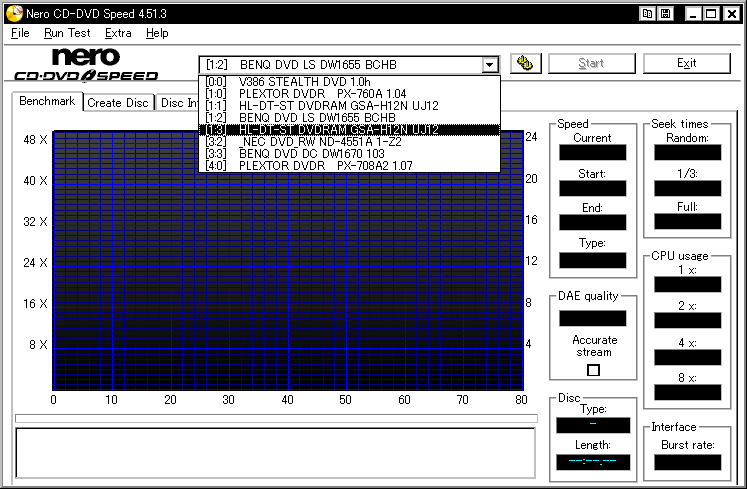Select highlighted [1:3] HL-DT-ST DVDRAM GSA-H12N drive
Screen dimensions: 747x489
click(x=349, y=130)
